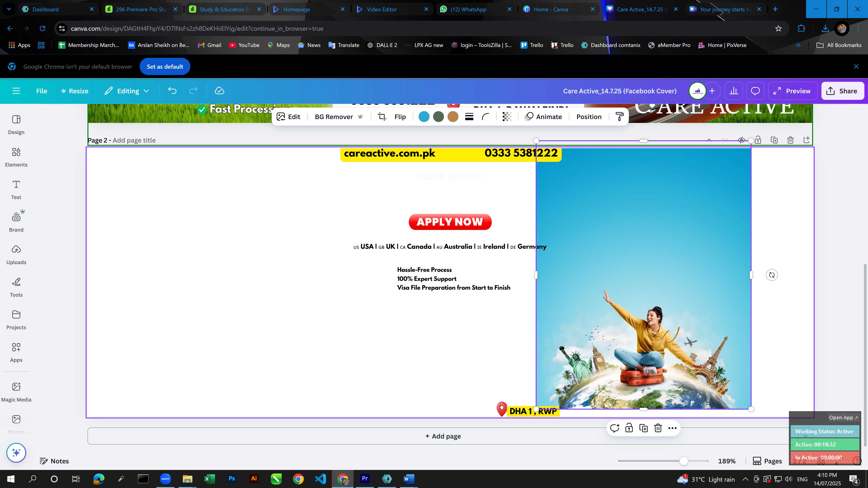The width and height of the screenshot is (868, 488).
Task: Open the Animate option
Action: click(543, 117)
